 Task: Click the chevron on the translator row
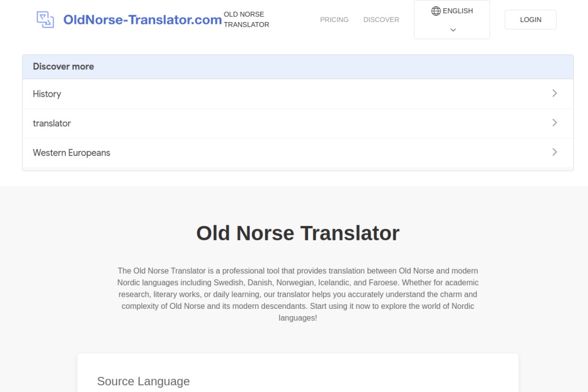554,123
